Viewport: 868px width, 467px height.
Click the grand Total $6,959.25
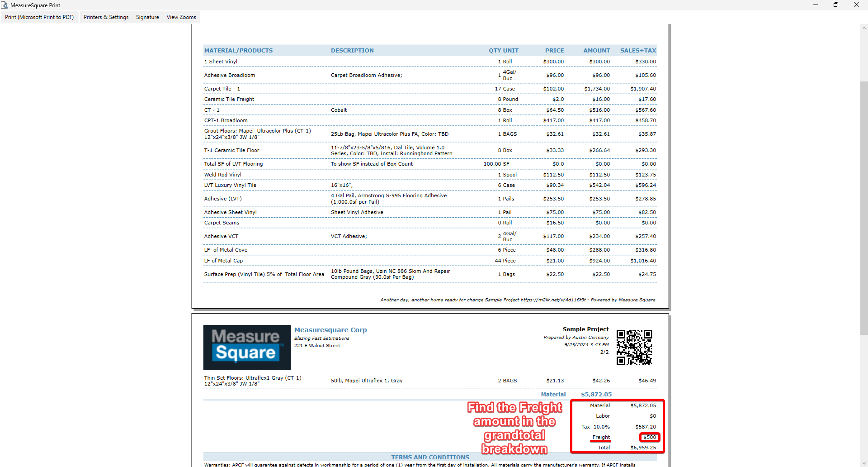tap(643, 448)
